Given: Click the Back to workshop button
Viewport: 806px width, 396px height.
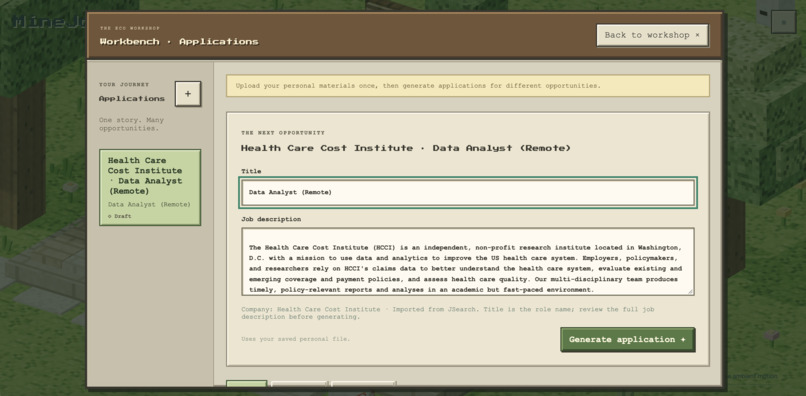Looking at the screenshot, I should click(652, 35).
